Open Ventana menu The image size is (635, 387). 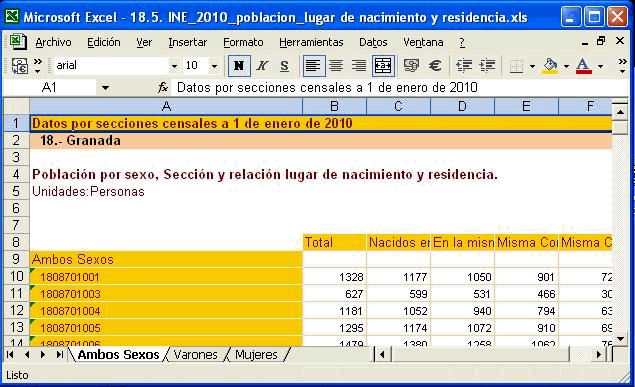click(x=423, y=42)
